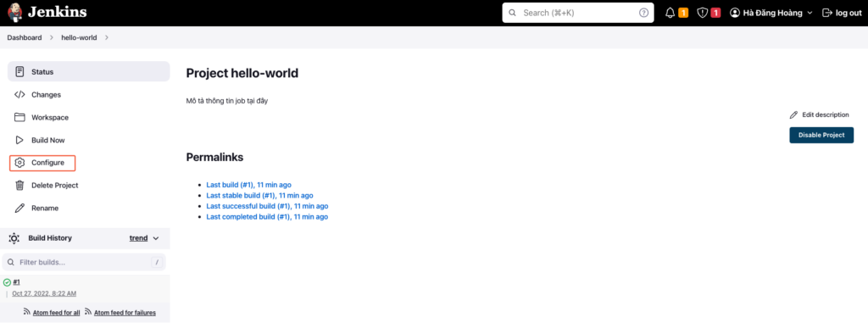Click feed icon beside Atom feed for all
The width and height of the screenshot is (868, 323).
tap(26, 313)
